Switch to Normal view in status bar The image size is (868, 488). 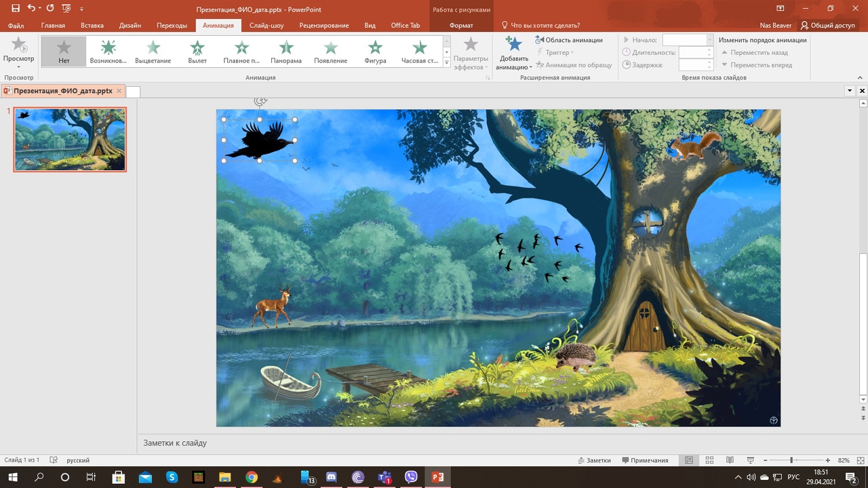[x=689, y=460]
